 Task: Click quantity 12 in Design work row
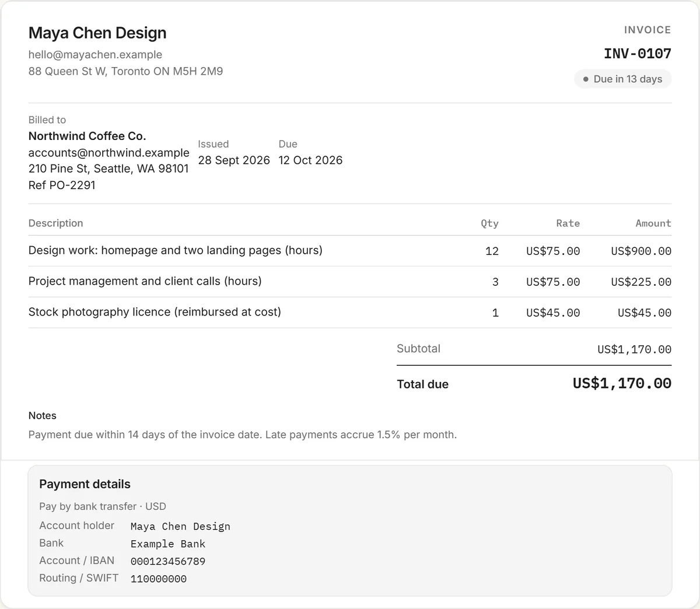pyautogui.click(x=492, y=251)
